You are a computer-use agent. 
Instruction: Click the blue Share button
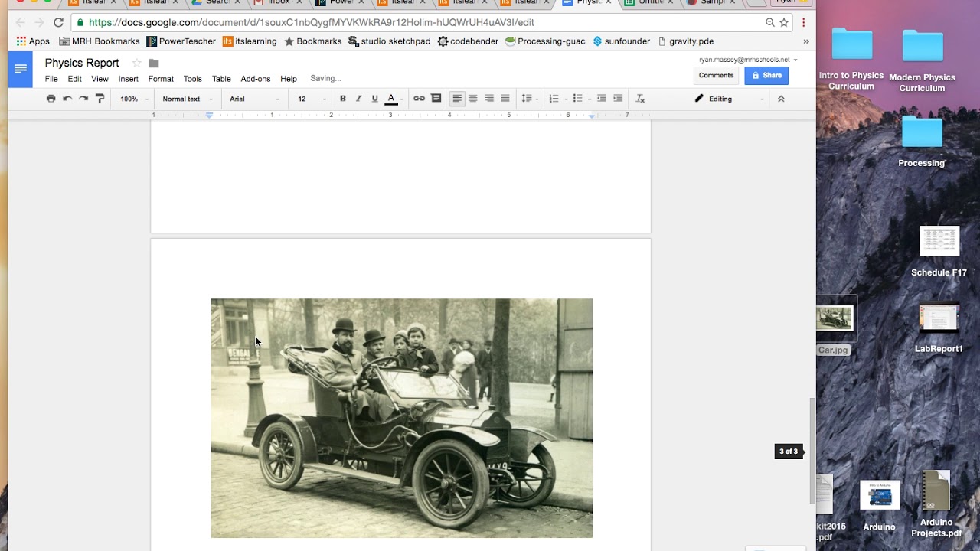click(x=766, y=75)
